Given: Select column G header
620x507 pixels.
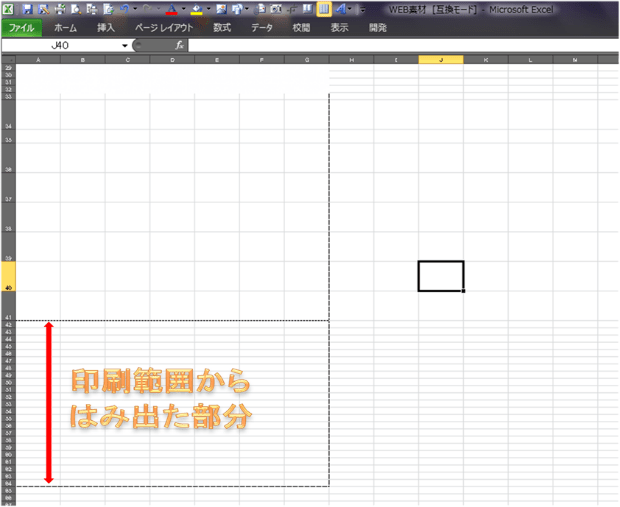Looking at the screenshot, I should tap(307, 60).
